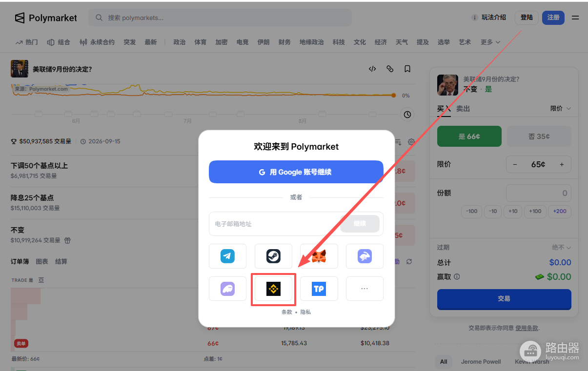Open the 限价 order type dropdown
The height and width of the screenshot is (371, 588).
coord(561,108)
